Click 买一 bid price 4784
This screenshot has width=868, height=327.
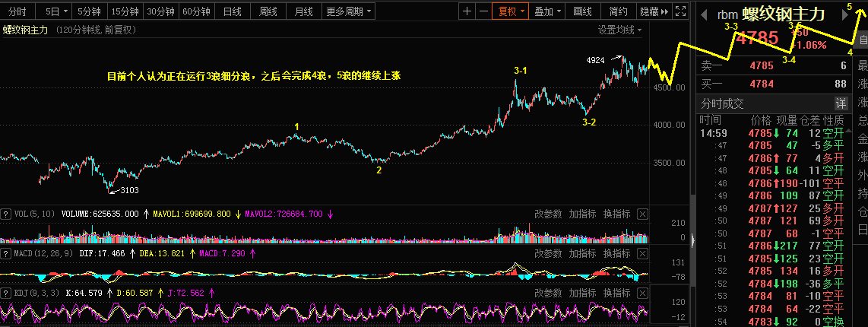761,84
